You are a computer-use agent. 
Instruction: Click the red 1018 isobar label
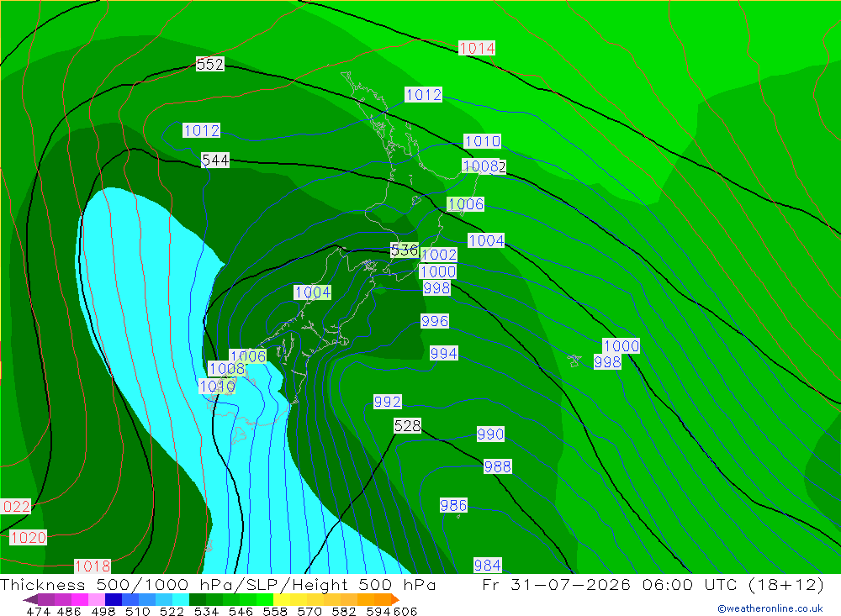click(93, 566)
